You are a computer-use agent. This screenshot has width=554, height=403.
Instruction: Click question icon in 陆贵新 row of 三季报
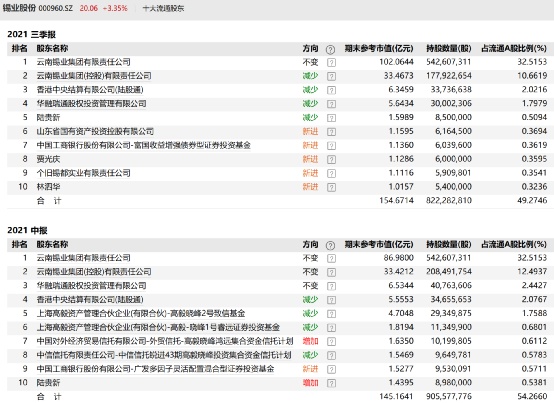click(x=331, y=118)
